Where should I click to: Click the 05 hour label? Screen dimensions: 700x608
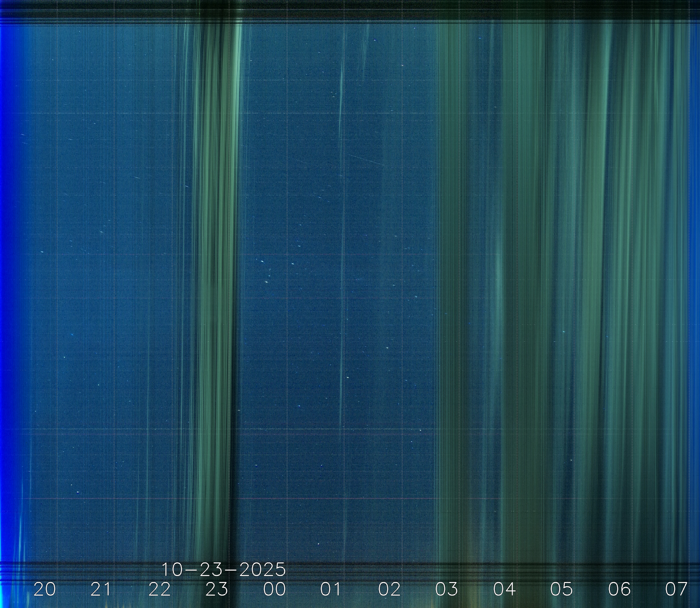tap(562, 589)
